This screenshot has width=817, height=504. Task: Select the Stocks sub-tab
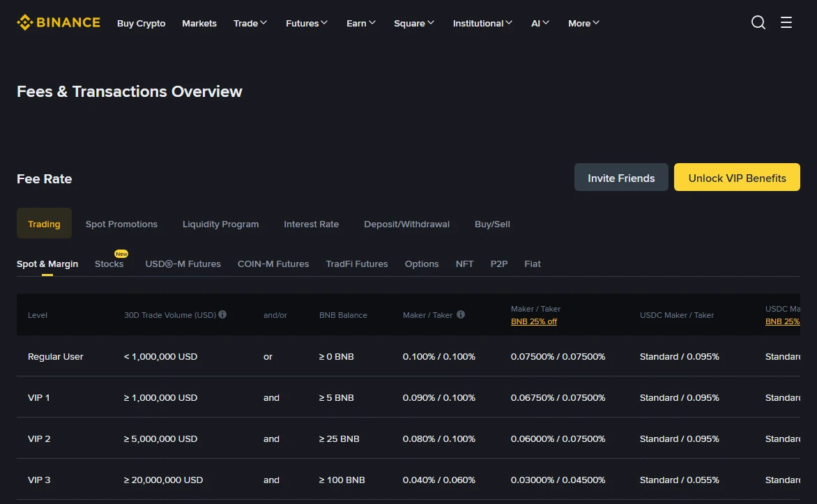pyautogui.click(x=109, y=264)
